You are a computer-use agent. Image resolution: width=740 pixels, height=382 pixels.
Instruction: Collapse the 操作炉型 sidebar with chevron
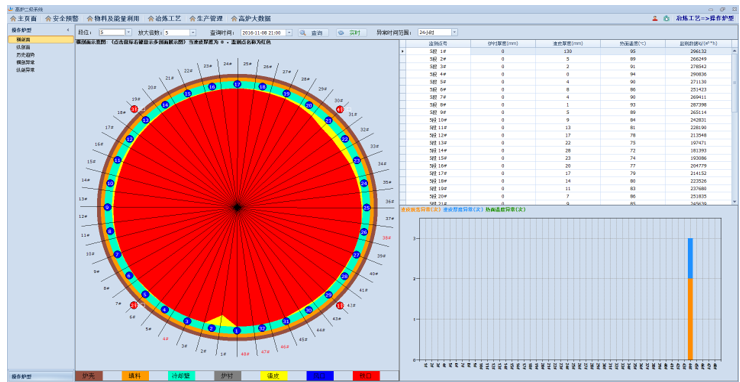pos(68,29)
